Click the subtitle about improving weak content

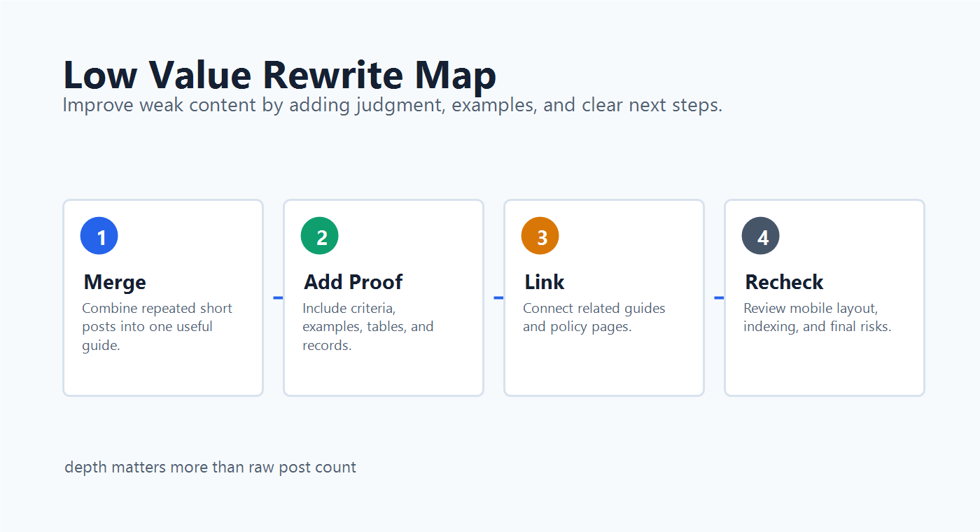click(392, 106)
